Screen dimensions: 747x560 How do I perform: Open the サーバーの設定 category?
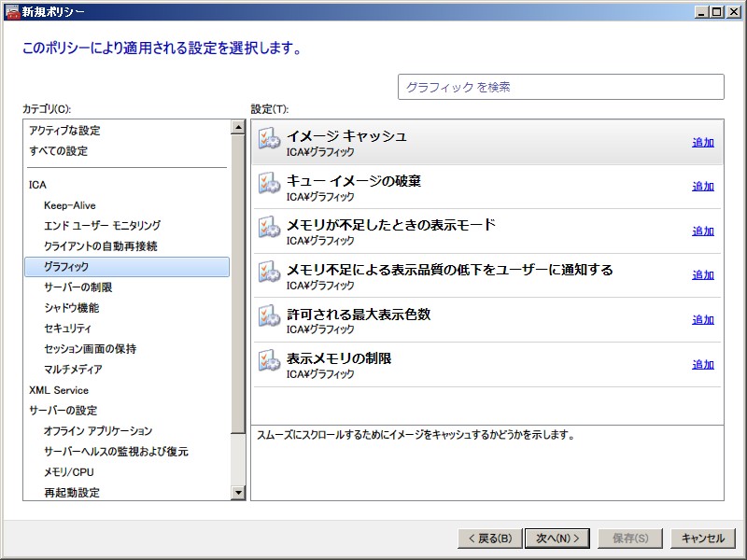tap(63, 411)
